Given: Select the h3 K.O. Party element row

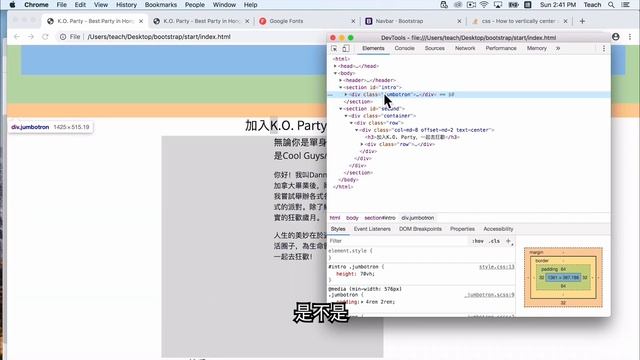Looking at the screenshot, I should [413, 137].
